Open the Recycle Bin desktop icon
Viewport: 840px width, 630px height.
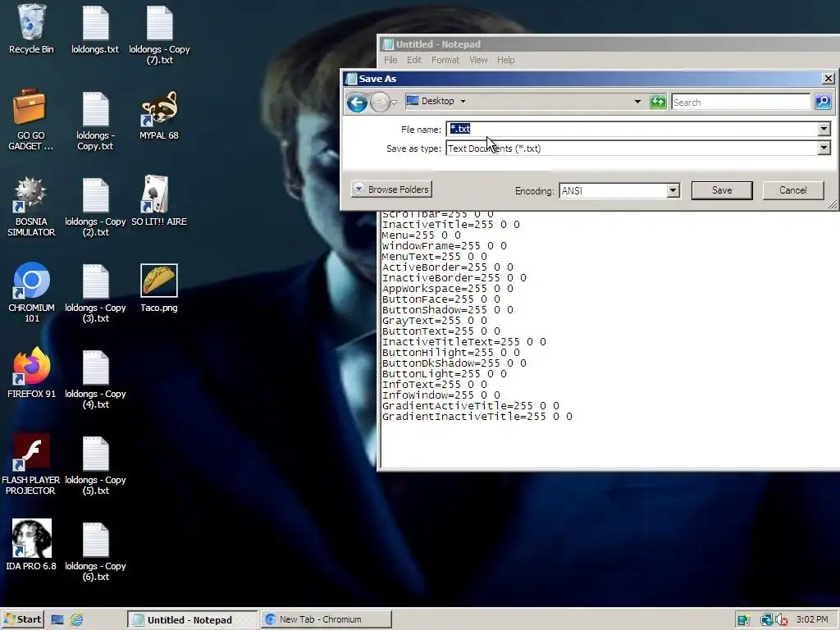pos(31,29)
